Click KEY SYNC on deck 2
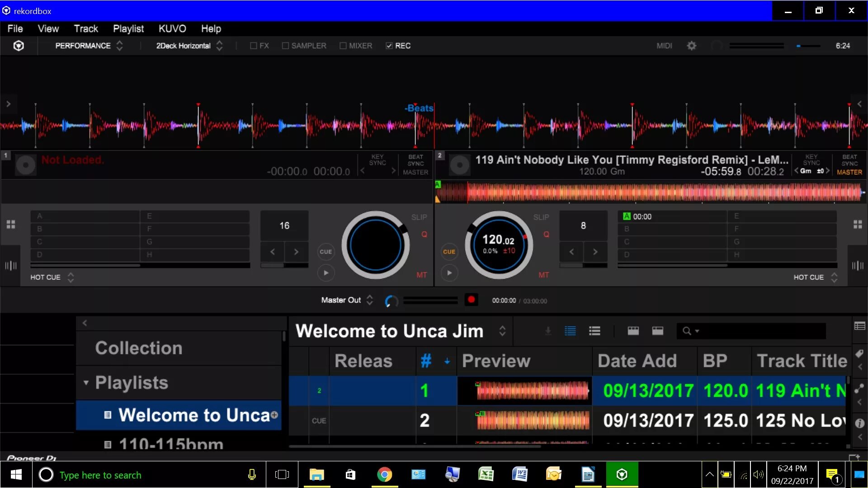The image size is (868, 488). click(x=811, y=160)
